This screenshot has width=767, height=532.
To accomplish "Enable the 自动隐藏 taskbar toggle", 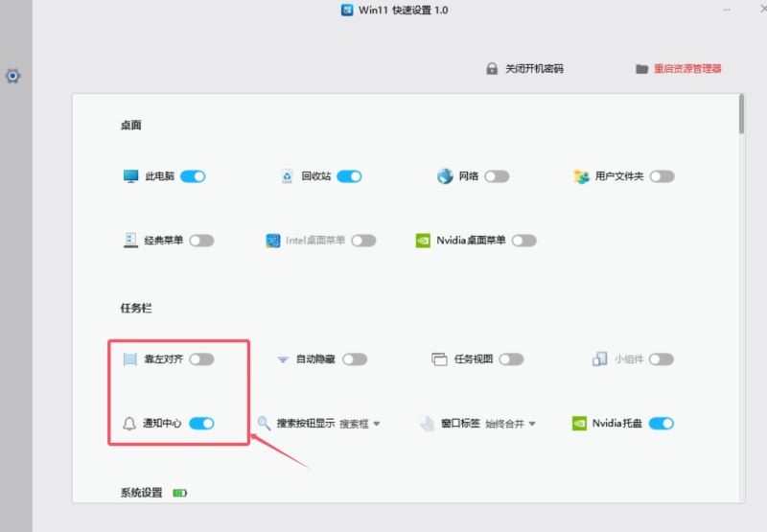I will coord(355,359).
